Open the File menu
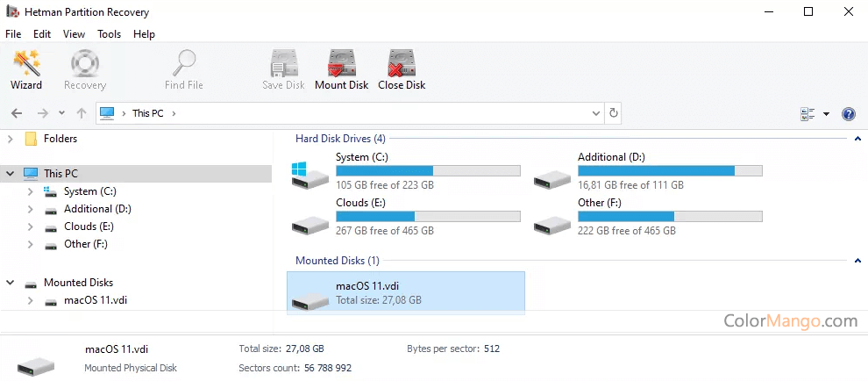The height and width of the screenshot is (381, 868). coord(13,34)
